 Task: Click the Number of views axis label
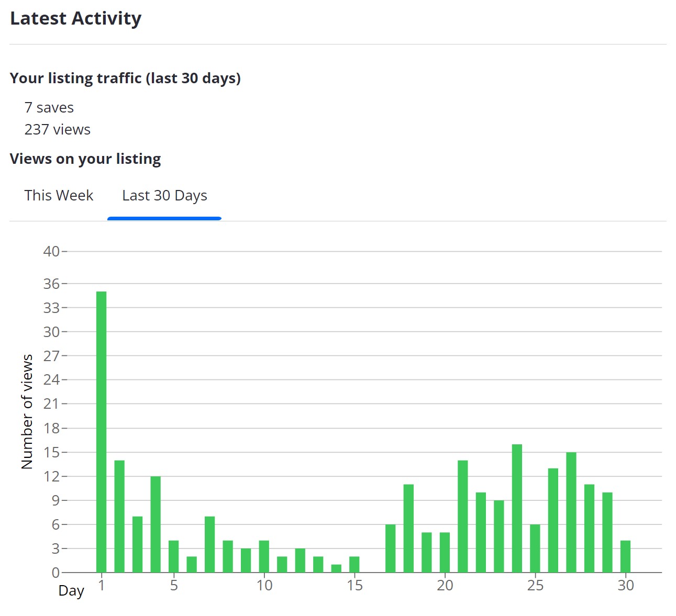[x=27, y=411]
